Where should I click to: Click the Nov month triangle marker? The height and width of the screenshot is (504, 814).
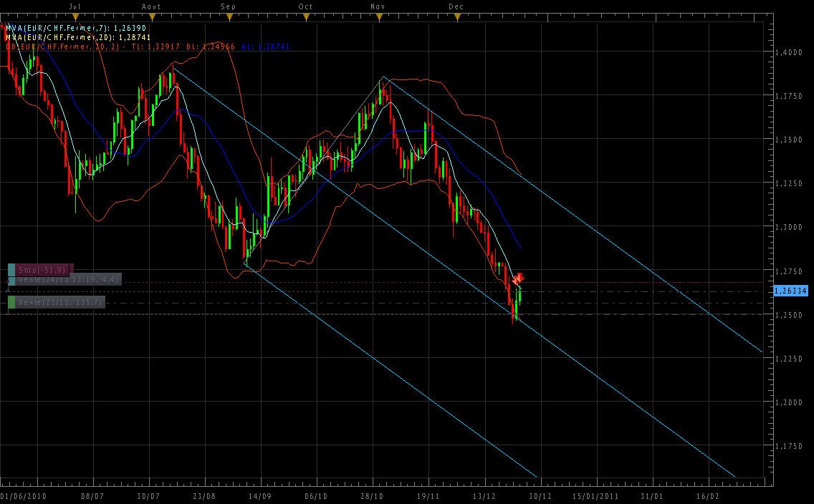pyautogui.click(x=378, y=15)
